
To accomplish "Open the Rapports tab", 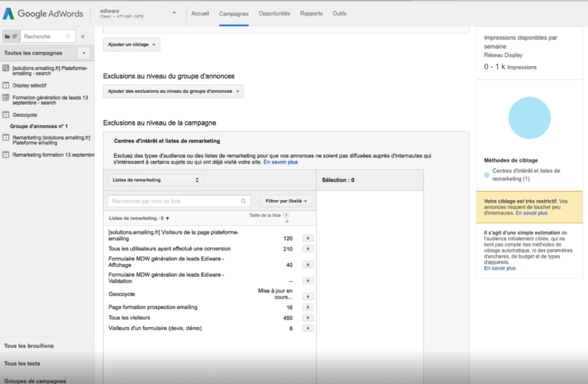I will [311, 13].
